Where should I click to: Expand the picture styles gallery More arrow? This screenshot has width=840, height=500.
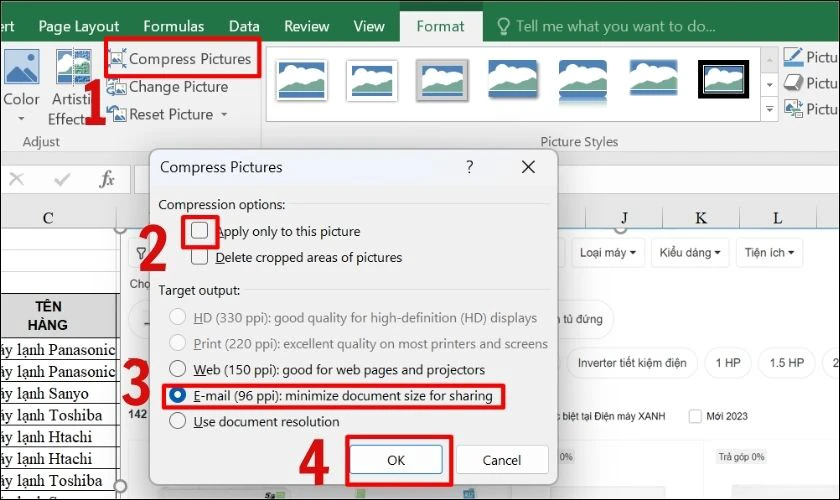pos(769,109)
